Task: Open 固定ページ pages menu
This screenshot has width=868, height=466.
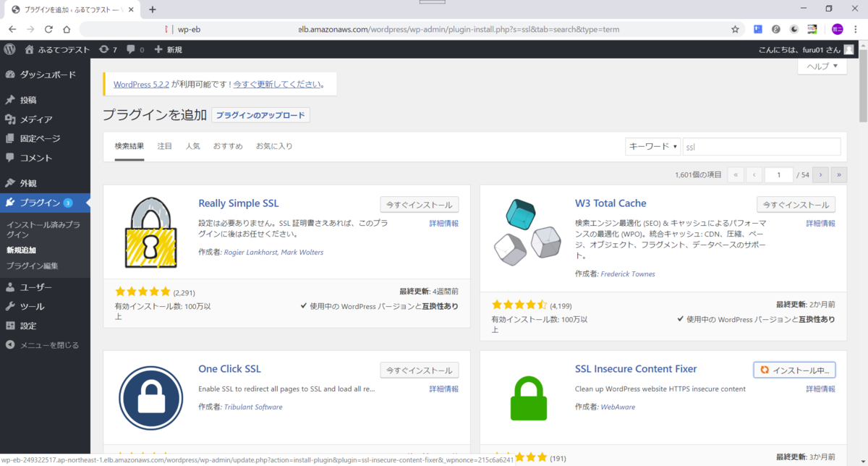Action: pos(45,138)
